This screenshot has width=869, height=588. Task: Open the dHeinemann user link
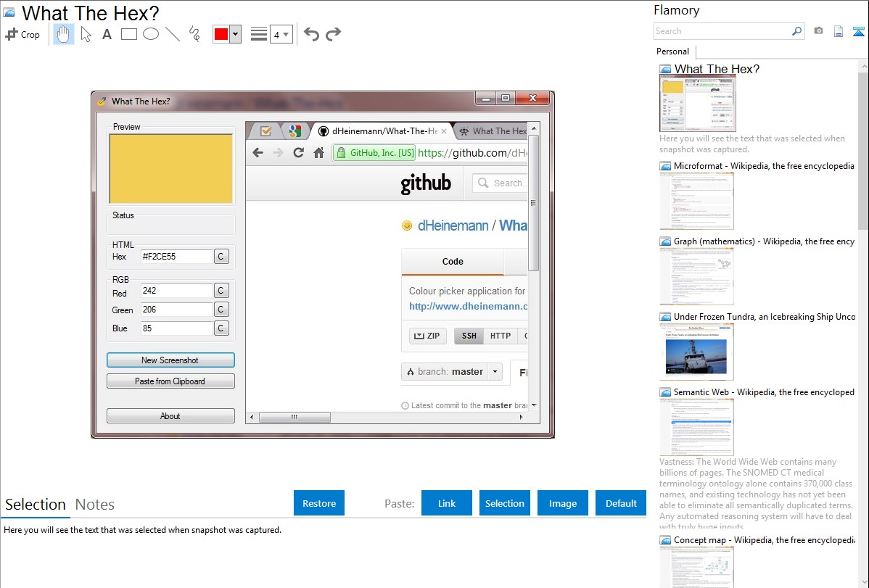click(453, 225)
